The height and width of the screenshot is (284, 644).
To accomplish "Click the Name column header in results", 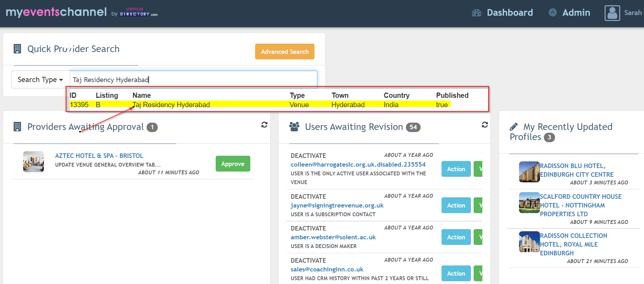I will tap(142, 95).
